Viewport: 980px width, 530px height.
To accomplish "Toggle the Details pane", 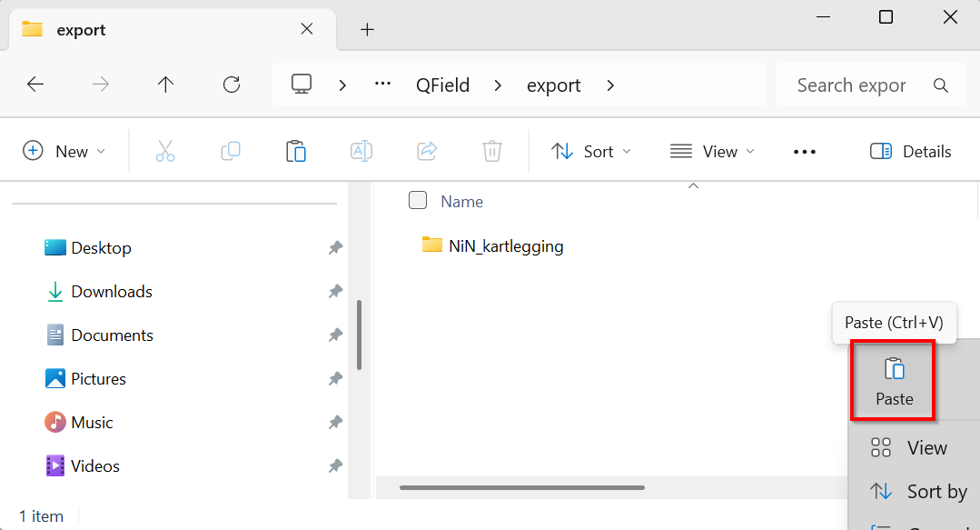I will point(910,151).
